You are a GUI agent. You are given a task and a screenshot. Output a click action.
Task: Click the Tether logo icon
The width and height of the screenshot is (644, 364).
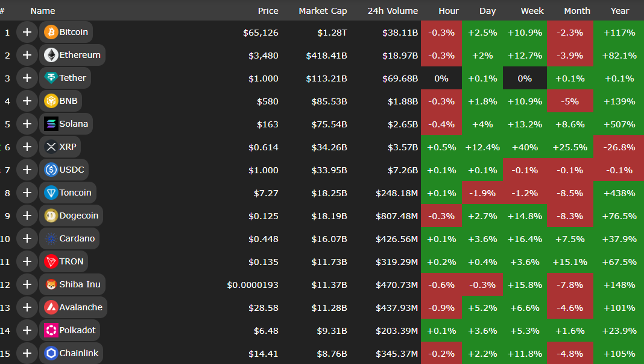coord(51,78)
